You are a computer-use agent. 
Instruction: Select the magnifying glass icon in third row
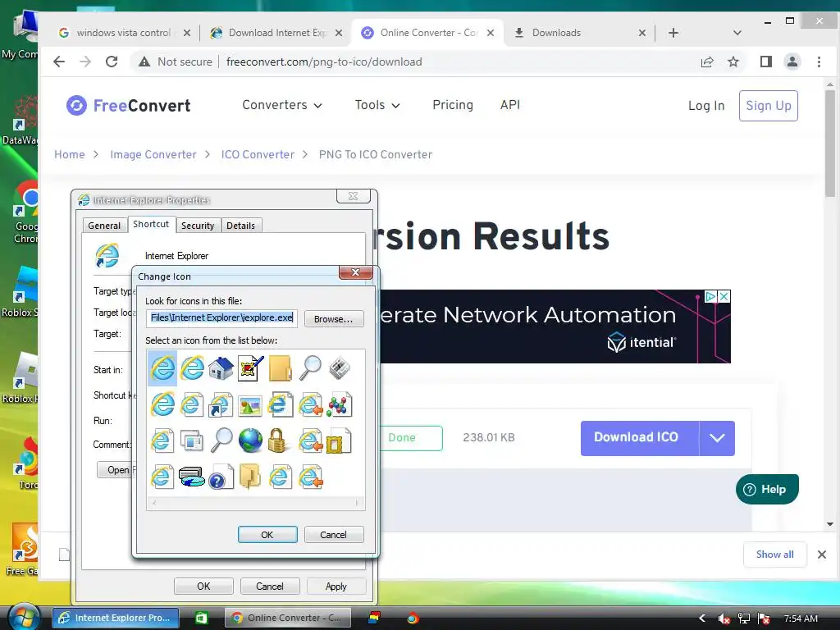click(221, 441)
